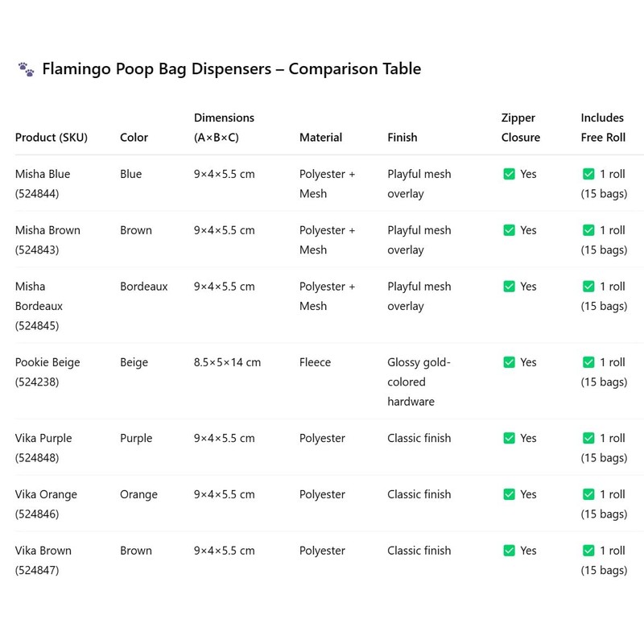Click Zipper Closure checkmark in Misha Bordeaux row
This screenshot has height=644, width=644.
tap(509, 287)
